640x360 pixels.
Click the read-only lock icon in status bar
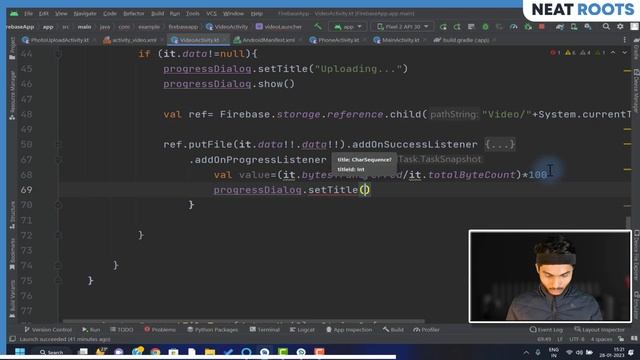pos(621,339)
